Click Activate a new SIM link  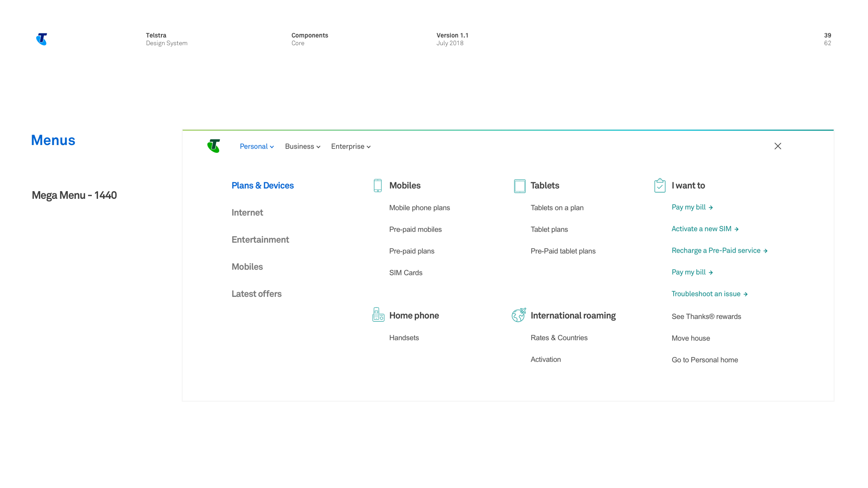[x=702, y=229]
